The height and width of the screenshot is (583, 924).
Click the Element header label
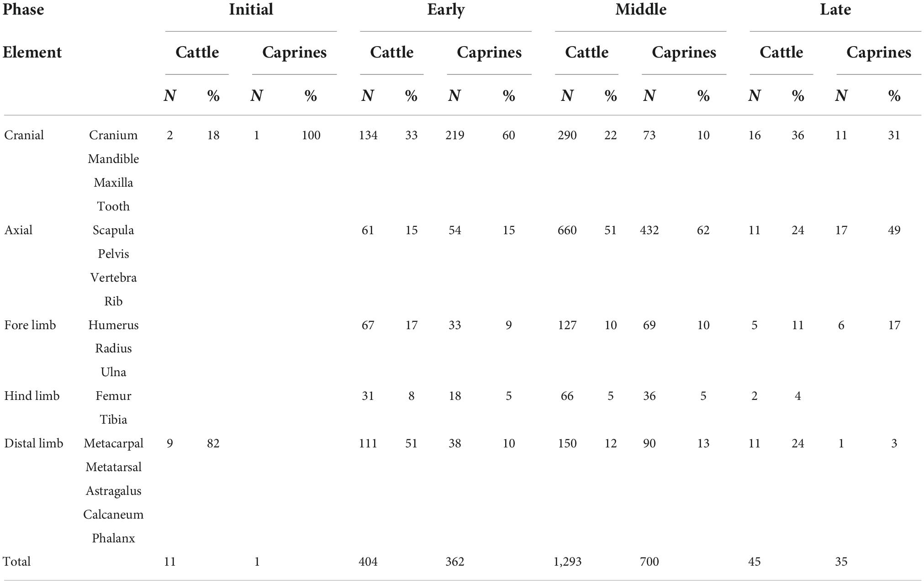[32, 53]
